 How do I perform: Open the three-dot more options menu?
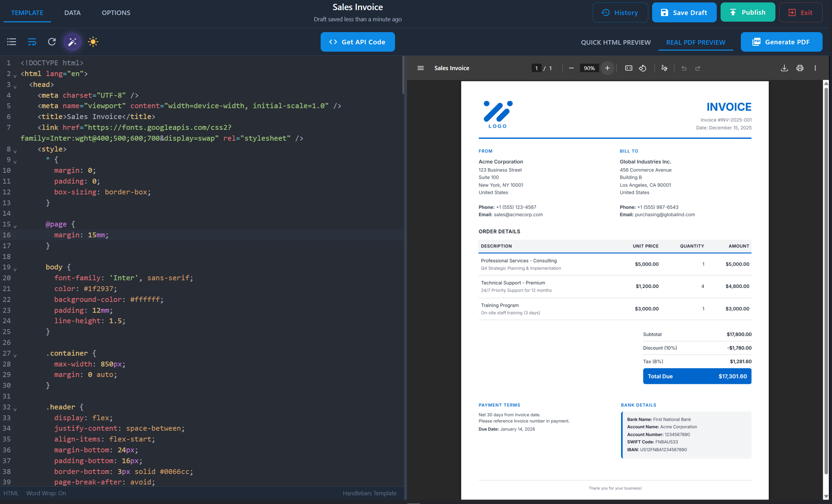pyautogui.click(x=815, y=68)
